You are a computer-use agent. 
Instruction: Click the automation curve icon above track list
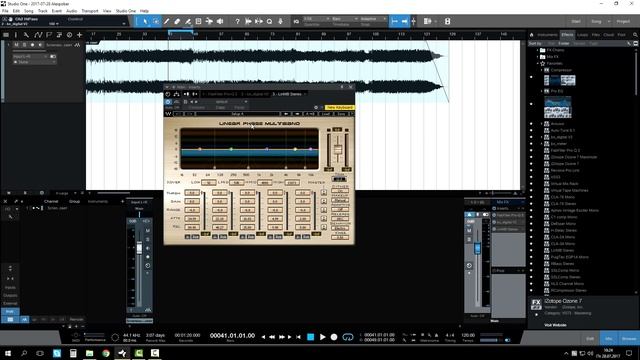38,35
